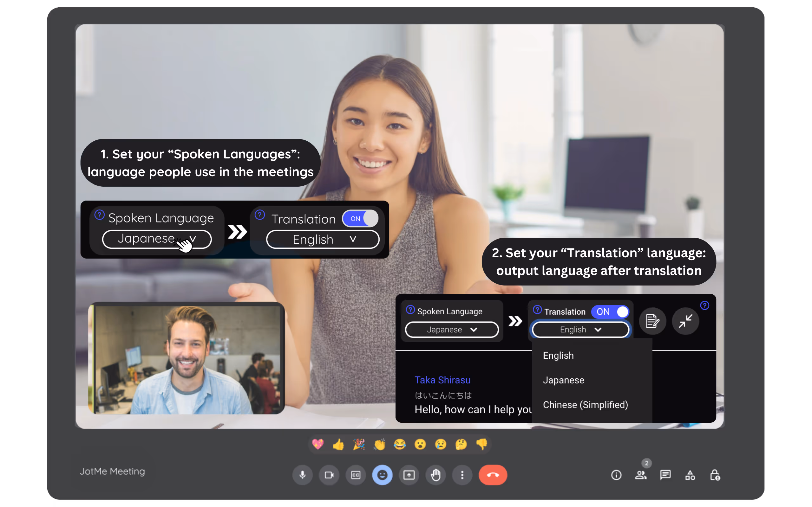
Task: Send the thumbs up reaction
Action: pyautogui.click(x=338, y=444)
